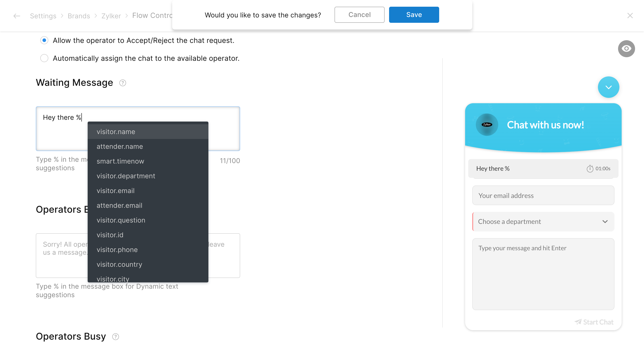Screen dimensions: 644x349
Task: Close the settings page with X
Action: 630,16
